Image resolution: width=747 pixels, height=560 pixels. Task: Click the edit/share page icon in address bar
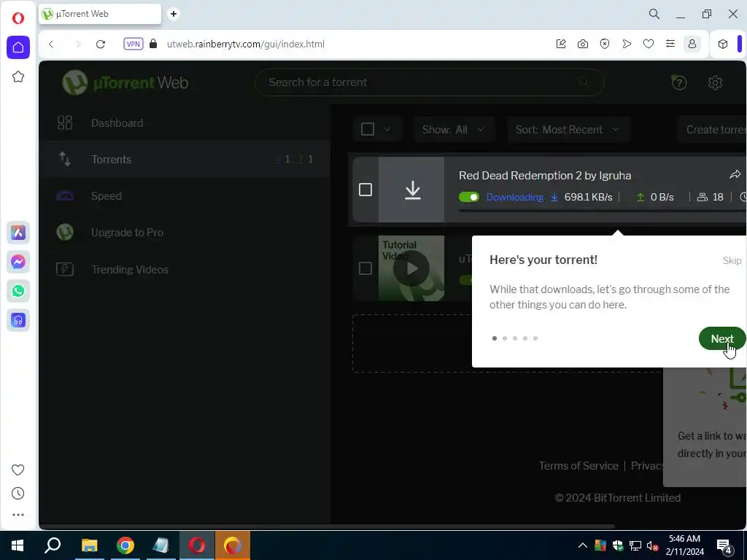561,44
